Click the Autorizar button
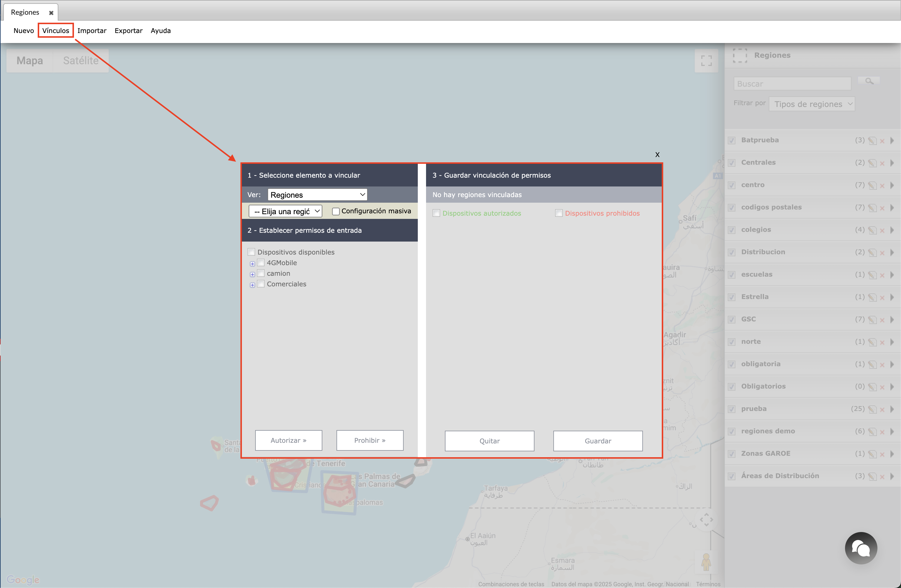Viewport: 901px width, 588px height. (x=288, y=440)
